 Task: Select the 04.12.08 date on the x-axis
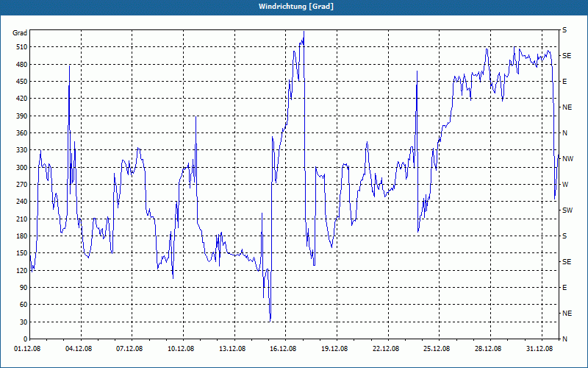[79, 349]
